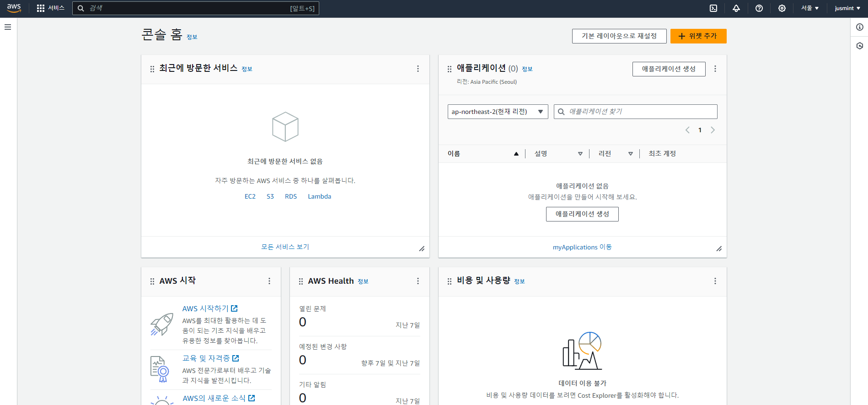Open options menu for AWS 시작 widget

click(x=269, y=281)
